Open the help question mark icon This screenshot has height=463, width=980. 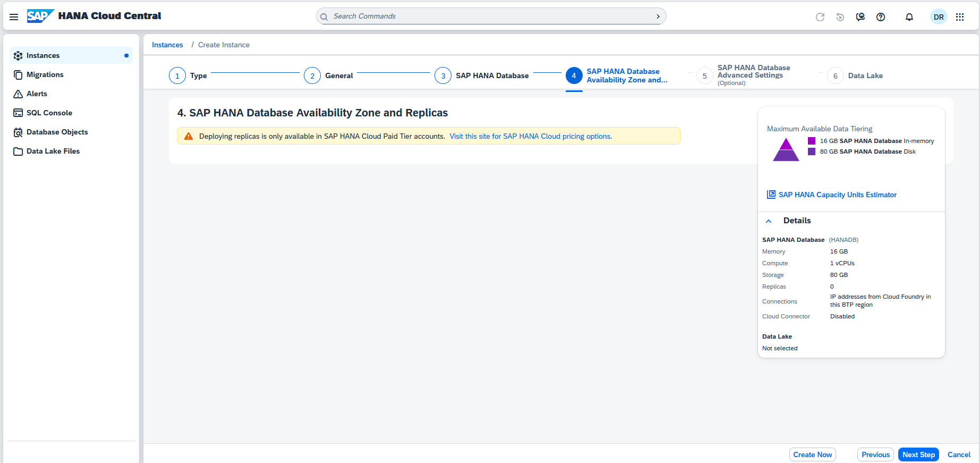tap(881, 17)
